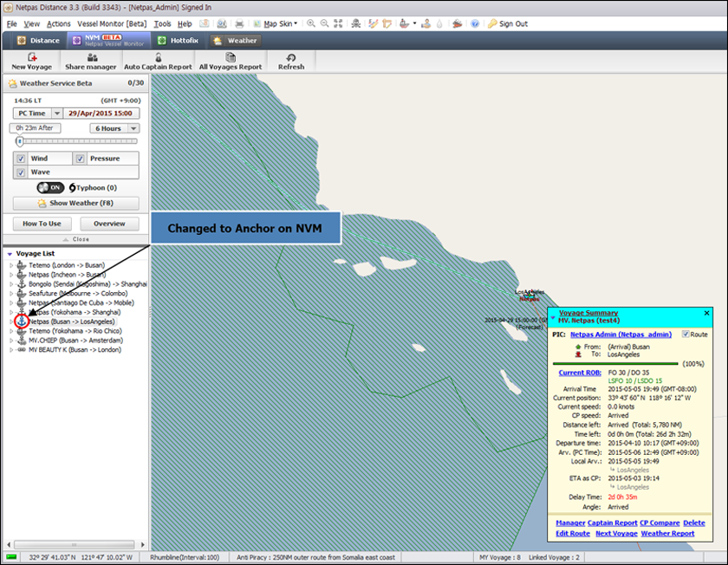Click the skull piracy icon in the toolbar

(356, 23)
